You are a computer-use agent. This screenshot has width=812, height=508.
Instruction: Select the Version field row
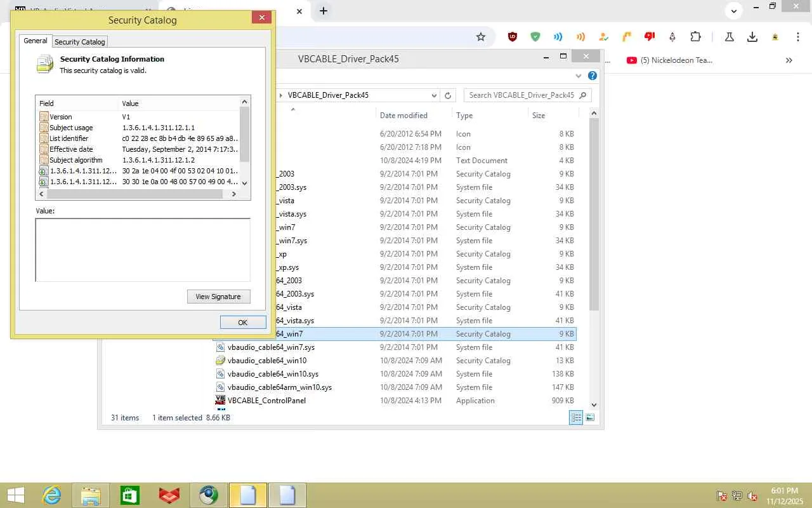[138, 117]
